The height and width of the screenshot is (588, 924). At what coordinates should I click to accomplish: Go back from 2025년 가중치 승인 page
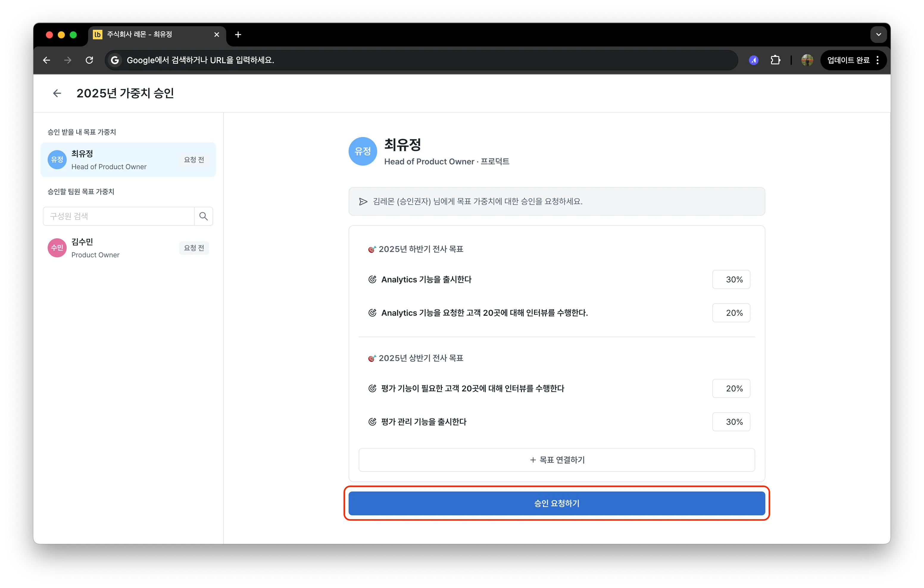(57, 93)
